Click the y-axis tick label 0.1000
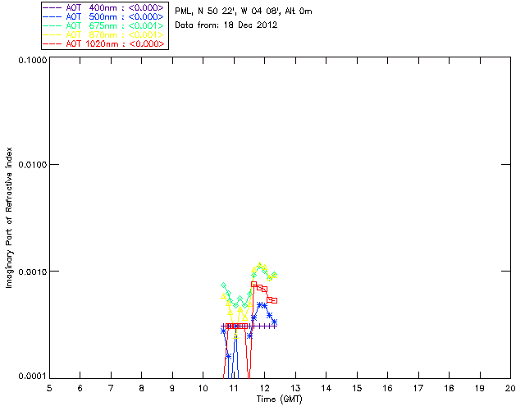 point(32,60)
